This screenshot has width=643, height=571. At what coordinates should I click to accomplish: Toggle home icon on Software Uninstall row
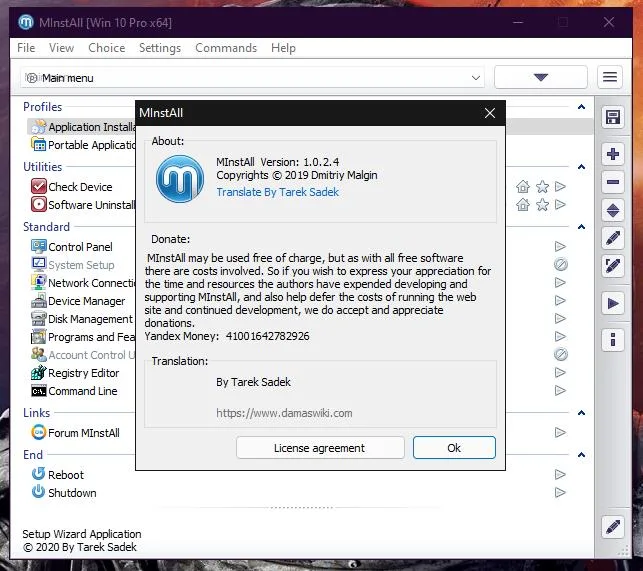(x=522, y=204)
